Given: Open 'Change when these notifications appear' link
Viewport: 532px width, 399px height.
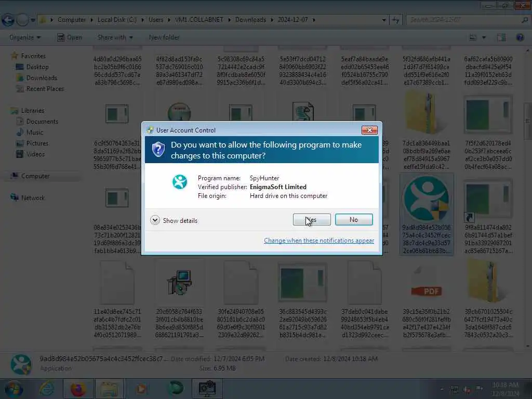Looking at the screenshot, I should 319,240.
